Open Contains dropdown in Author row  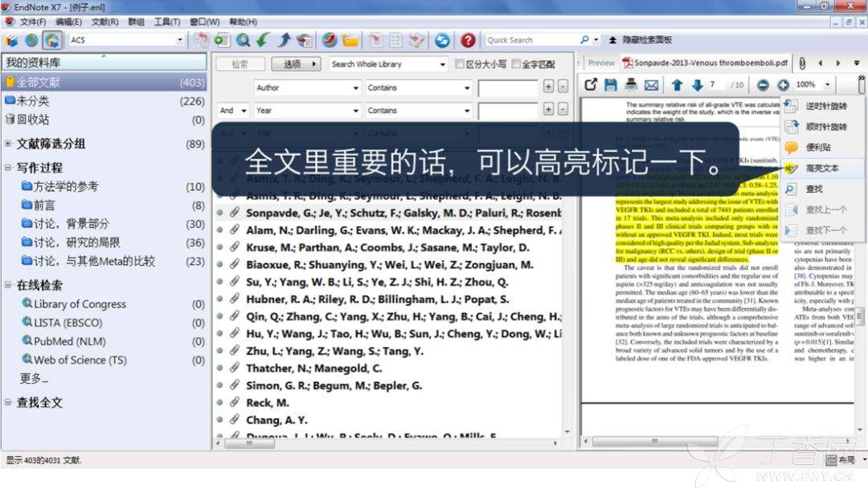(x=467, y=88)
